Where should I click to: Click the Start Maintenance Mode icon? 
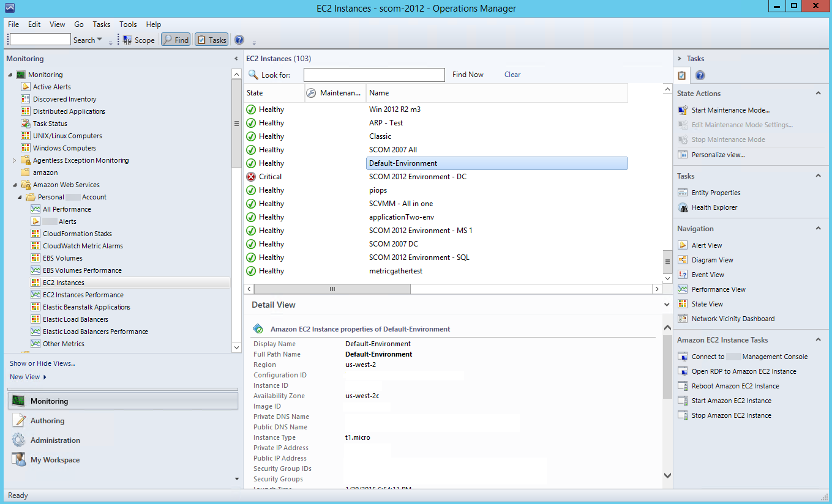[x=683, y=110]
